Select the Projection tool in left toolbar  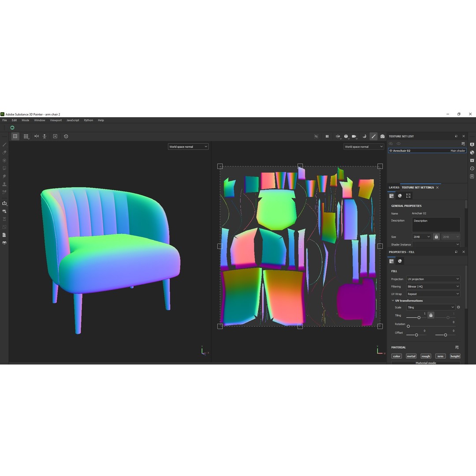(x=4, y=160)
